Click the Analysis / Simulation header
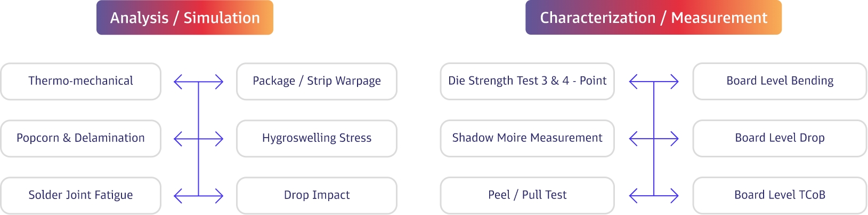Image resolution: width=868 pixels, height=215 pixels. (185, 18)
